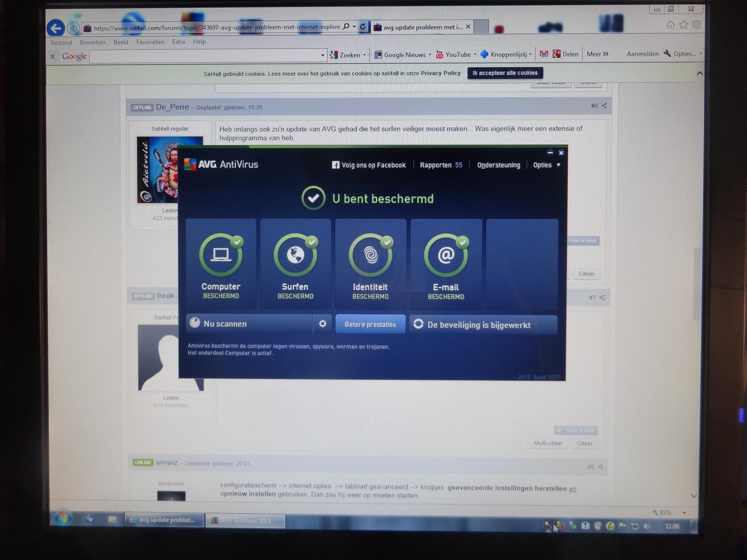Open the Bewerken menu

(92, 42)
